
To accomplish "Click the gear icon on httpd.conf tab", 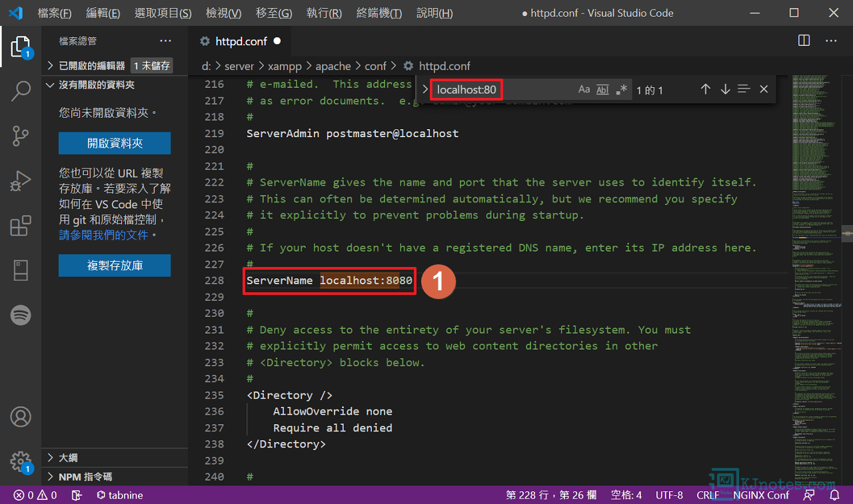I will click(x=205, y=41).
